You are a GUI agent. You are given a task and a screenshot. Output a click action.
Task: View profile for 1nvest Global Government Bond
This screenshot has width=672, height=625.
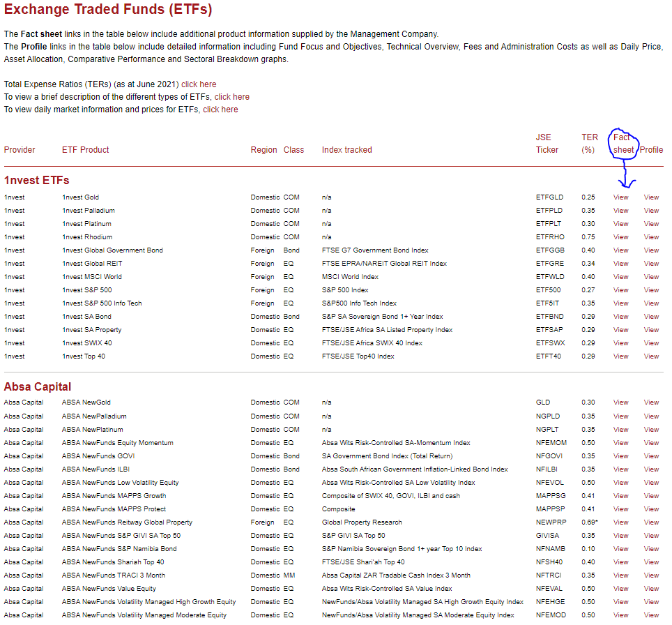click(x=651, y=250)
